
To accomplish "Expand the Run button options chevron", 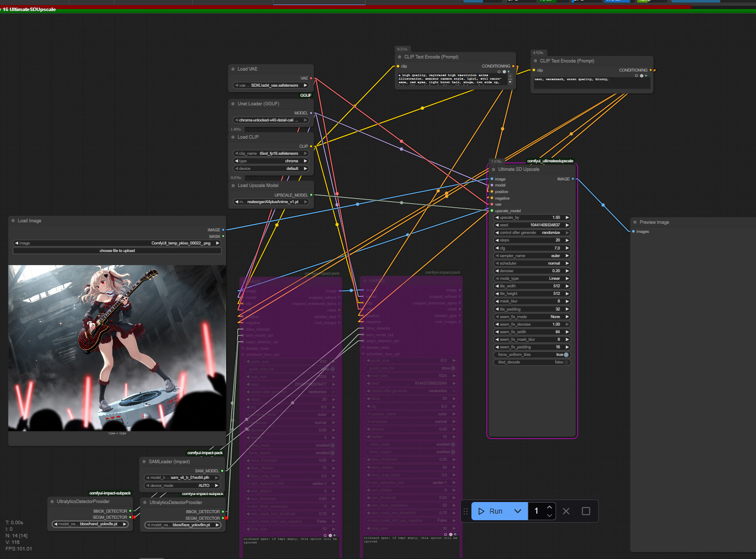I will tap(518, 511).
